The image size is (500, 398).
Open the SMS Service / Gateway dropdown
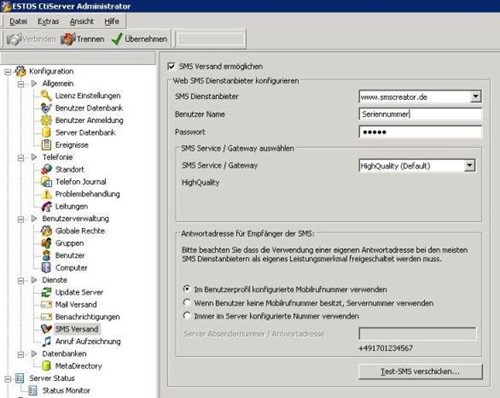pos(469,166)
